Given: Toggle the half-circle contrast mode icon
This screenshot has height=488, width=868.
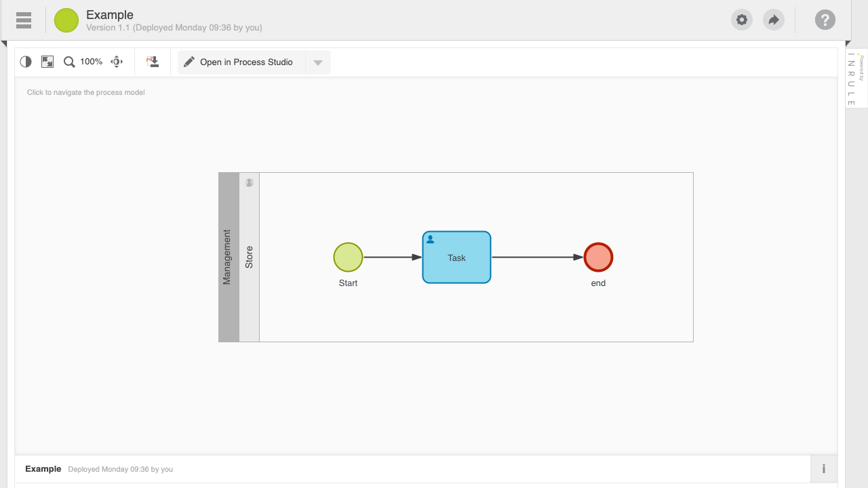Looking at the screenshot, I should coord(26,62).
